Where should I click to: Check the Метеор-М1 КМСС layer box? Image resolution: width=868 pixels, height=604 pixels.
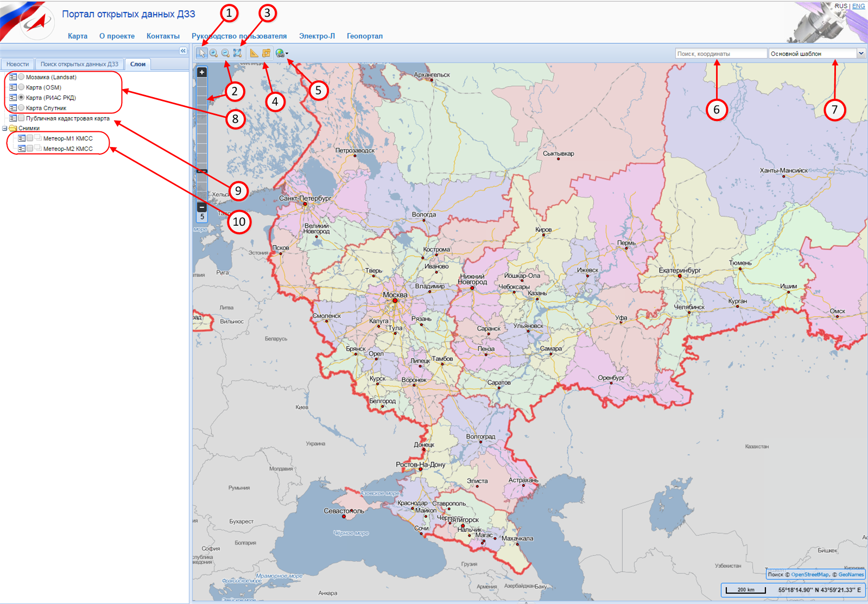pos(30,138)
